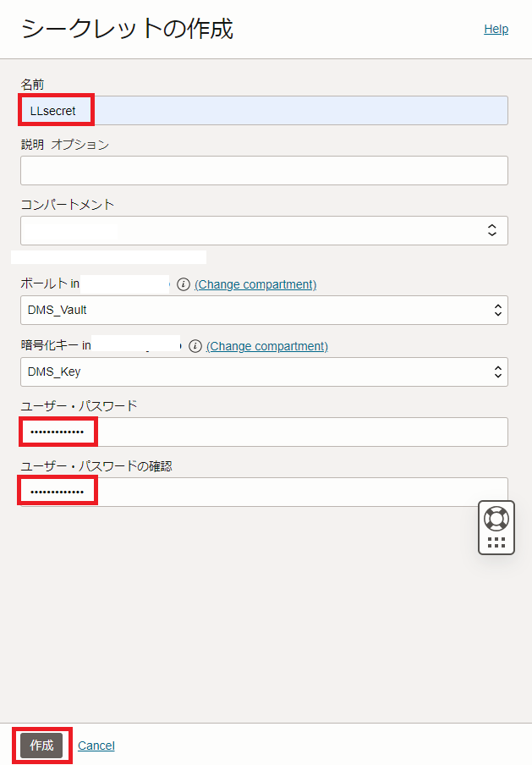This screenshot has width=532, height=765.
Task: Click the 作成 button to create the secret
Action: click(41, 746)
